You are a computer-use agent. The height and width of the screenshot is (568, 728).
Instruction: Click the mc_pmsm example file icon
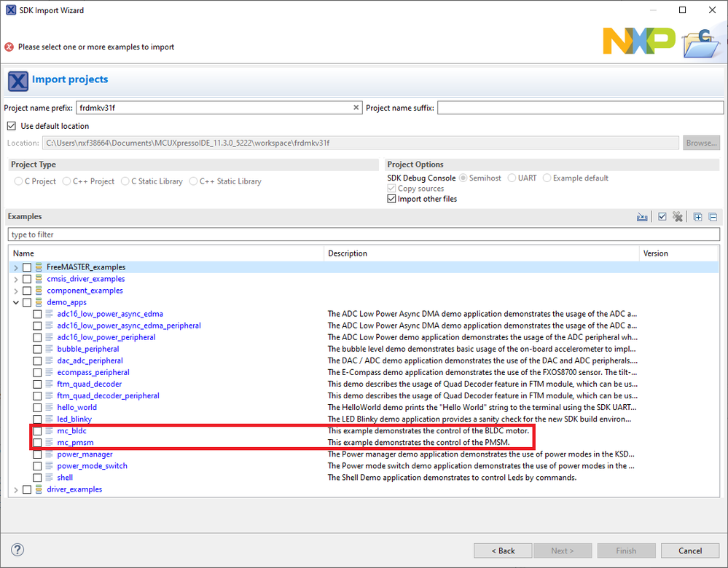[x=50, y=442]
